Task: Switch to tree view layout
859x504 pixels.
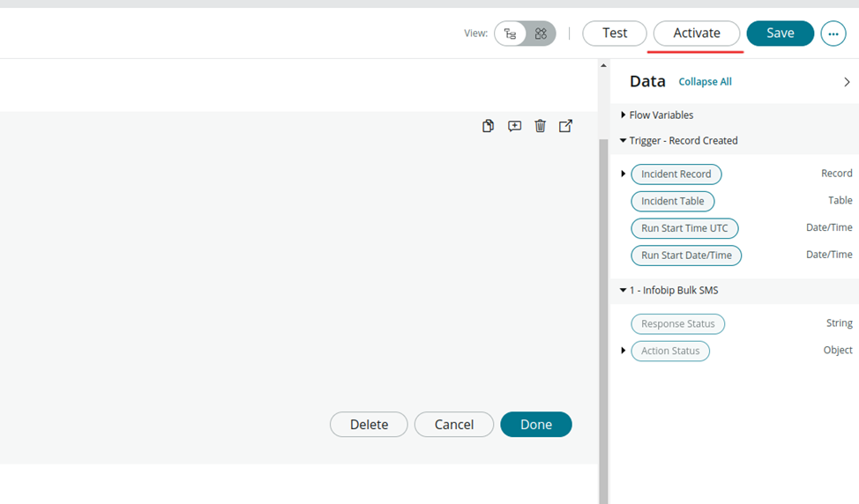Action: (x=511, y=33)
